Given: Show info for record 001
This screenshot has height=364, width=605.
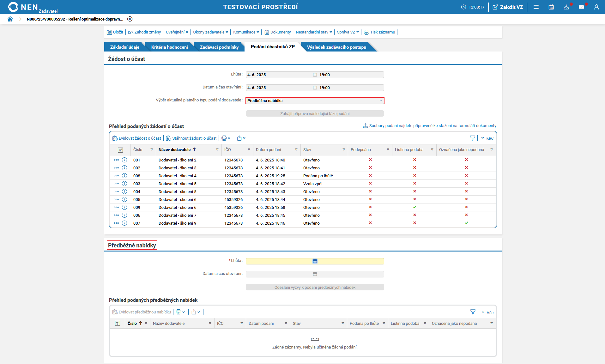Looking at the screenshot, I should point(124,160).
